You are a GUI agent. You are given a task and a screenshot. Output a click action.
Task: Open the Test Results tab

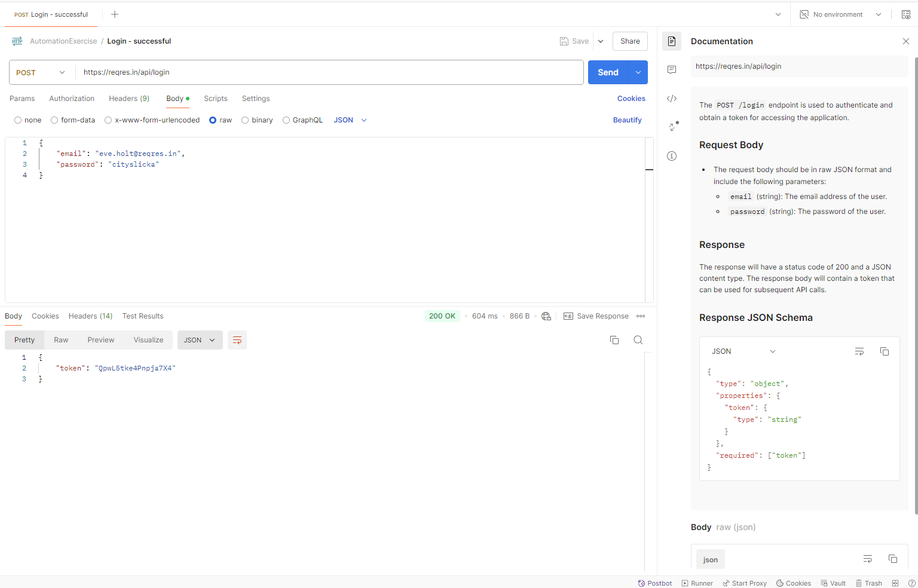point(143,316)
